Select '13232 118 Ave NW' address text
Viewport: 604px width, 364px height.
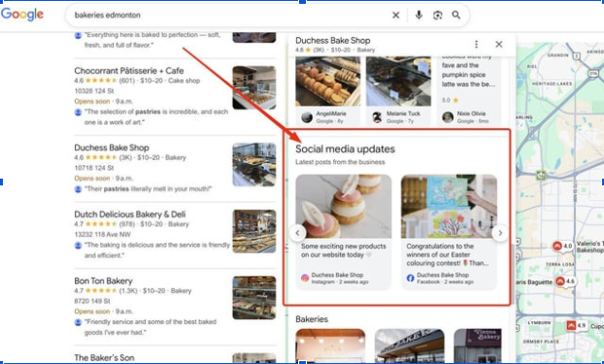(x=103, y=234)
